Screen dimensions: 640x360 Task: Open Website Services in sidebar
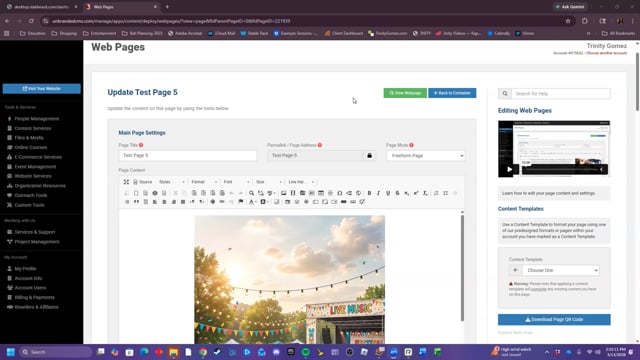33,176
